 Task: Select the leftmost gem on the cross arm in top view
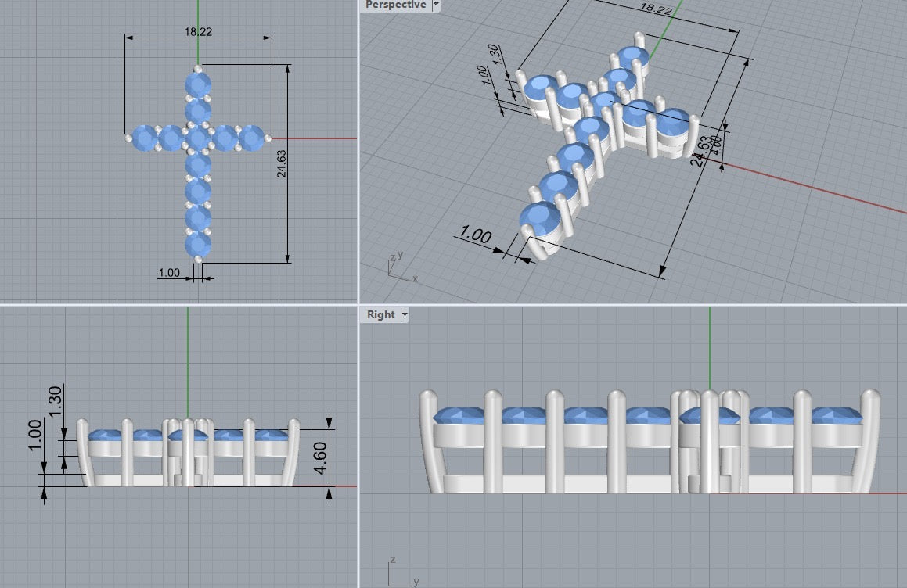tap(144, 138)
